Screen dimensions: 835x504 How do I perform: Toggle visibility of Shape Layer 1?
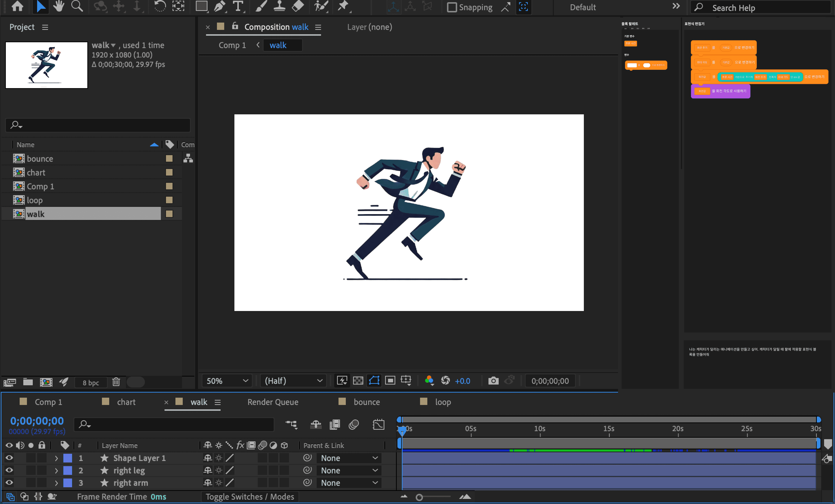tap(9, 458)
